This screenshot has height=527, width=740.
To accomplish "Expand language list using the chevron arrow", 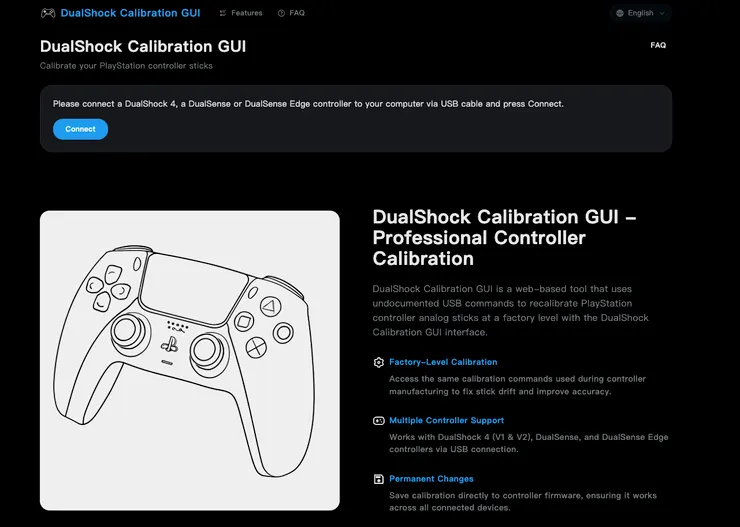I will (x=662, y=13).
